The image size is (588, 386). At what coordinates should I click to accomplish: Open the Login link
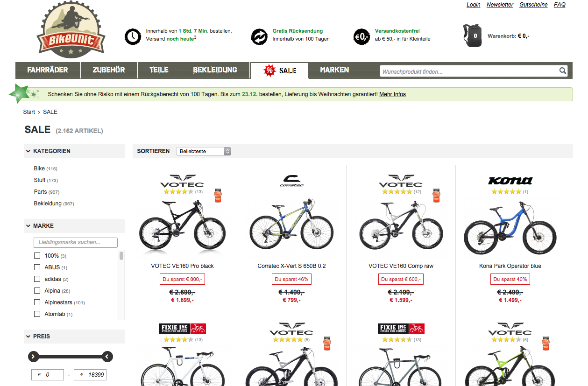[x=473, y=5]
